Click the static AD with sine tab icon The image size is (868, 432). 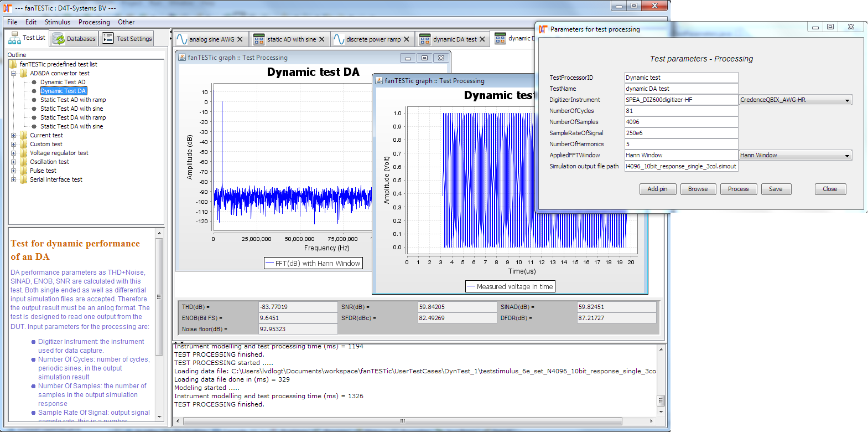click(x=259, y=39)
